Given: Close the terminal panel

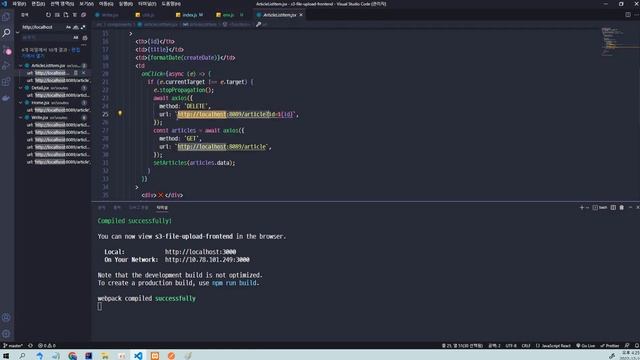Looking at the screenshot, I should tap(638, 207).
